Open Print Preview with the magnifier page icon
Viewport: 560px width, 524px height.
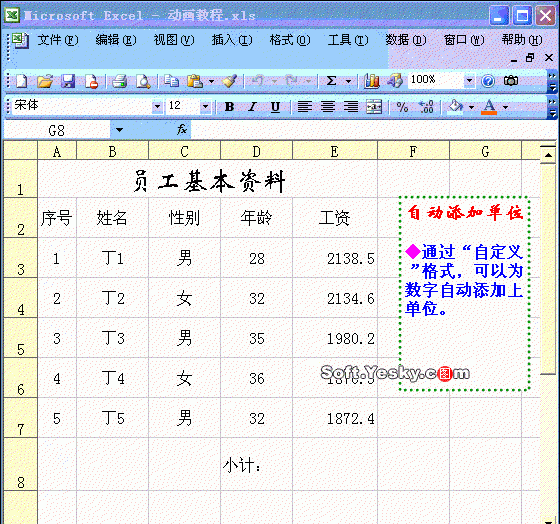(x=143, y=81)
